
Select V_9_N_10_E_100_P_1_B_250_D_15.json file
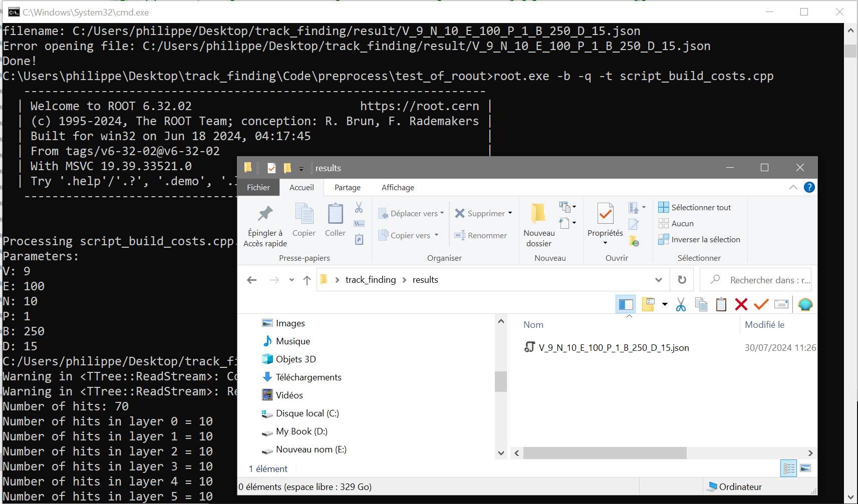(x=614, y=348)
